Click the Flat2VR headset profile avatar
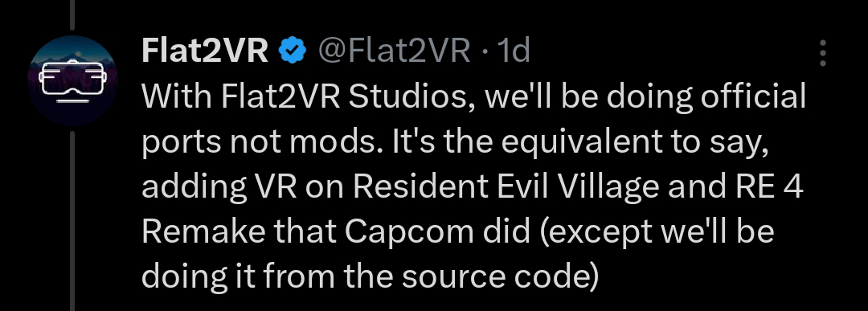Screen dimensions: 868x311 [72, 80]
